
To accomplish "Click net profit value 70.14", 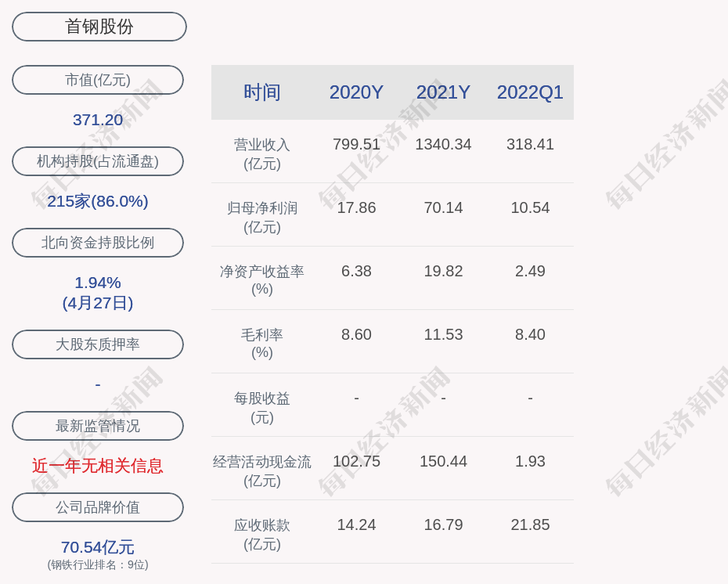I will pos(443,207).
